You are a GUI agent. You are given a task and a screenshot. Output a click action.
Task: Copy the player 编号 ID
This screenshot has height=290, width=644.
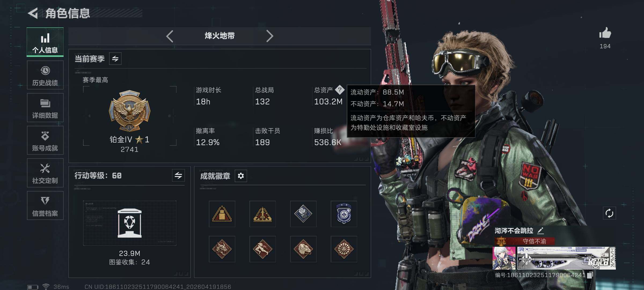point(590,275)
